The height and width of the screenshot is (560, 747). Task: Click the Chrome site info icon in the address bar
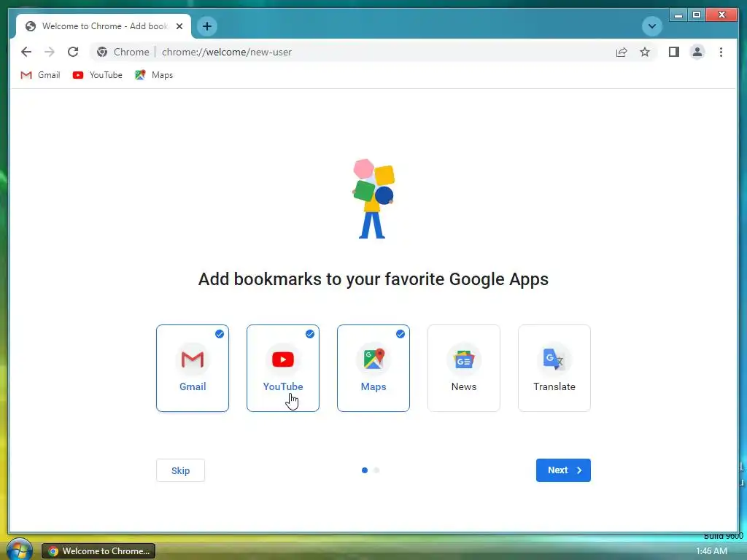coord(102,52)
